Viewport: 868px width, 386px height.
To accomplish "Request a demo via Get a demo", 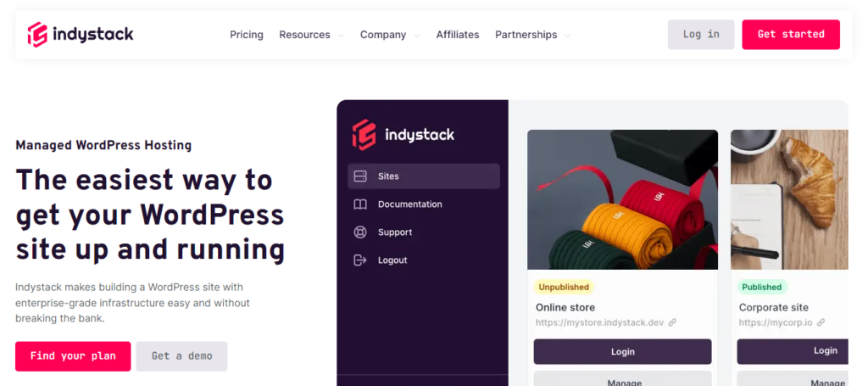I will [x=181, y=356].
